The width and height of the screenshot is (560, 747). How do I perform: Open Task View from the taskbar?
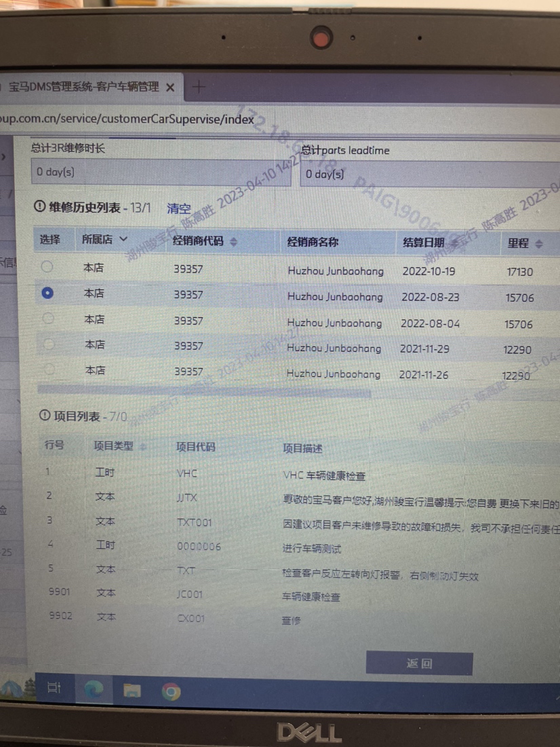click(x=54, y=687)
